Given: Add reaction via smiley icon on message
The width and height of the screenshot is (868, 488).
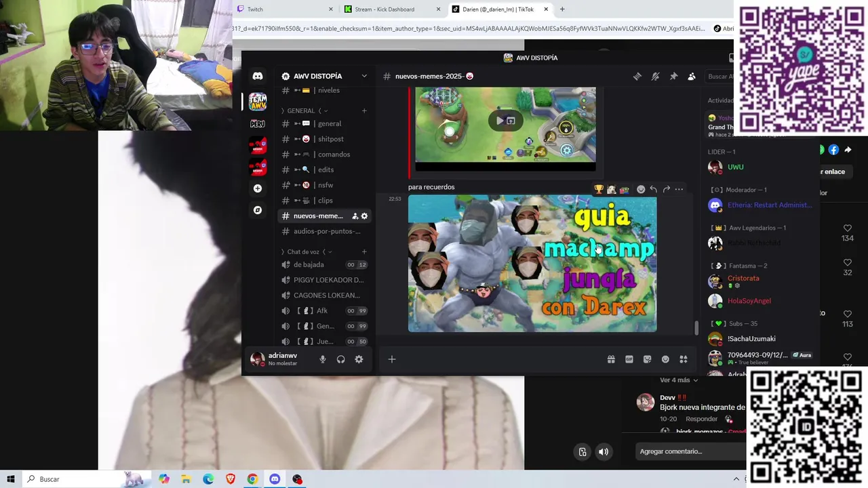Looking at the screenshot, I should tap(641, 189).
